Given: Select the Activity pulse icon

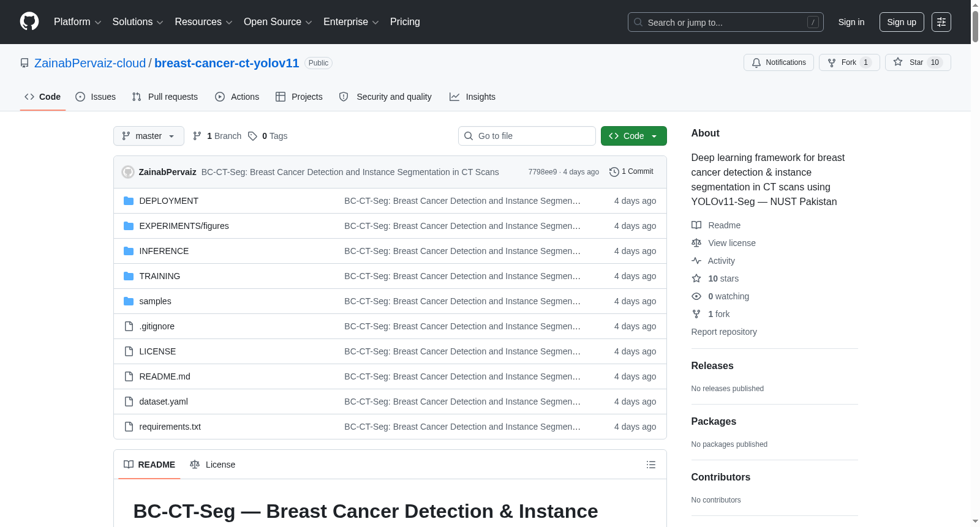Looking at the screenshot, I should point(696,261).
